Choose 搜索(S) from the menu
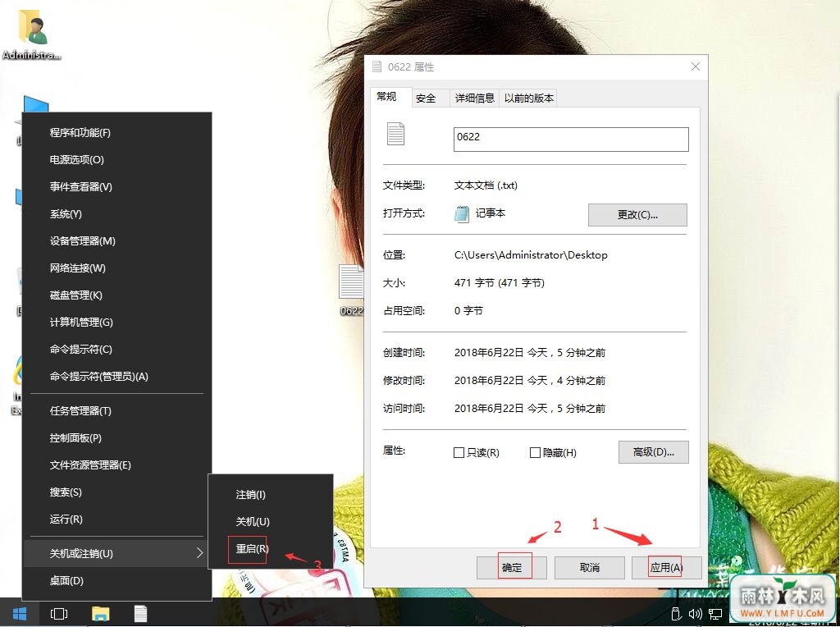 click(x=116, y=492)
